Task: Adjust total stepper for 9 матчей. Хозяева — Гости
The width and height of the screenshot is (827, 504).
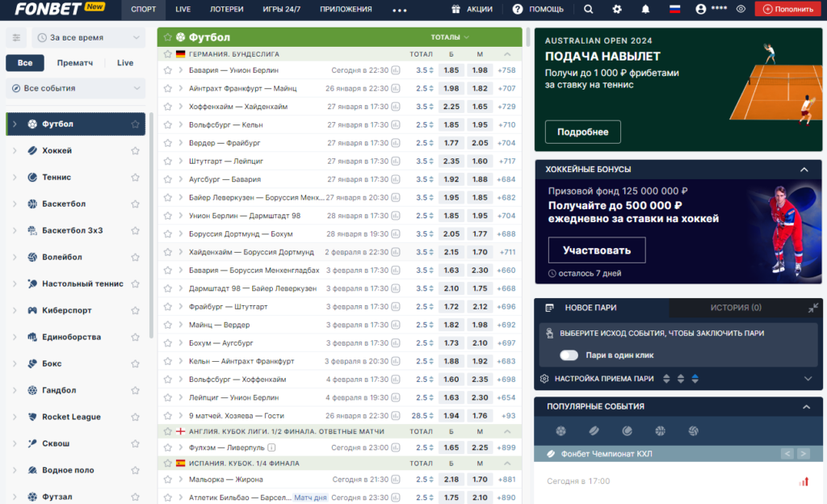Action: (x=431, y=416)
